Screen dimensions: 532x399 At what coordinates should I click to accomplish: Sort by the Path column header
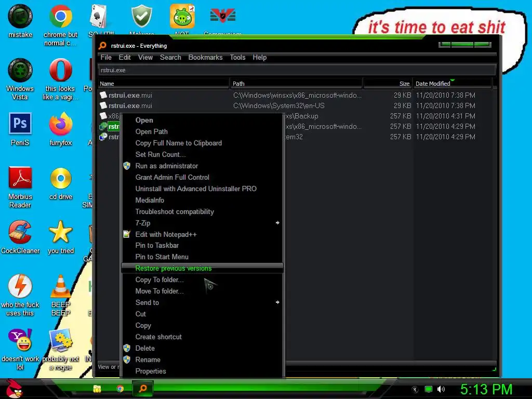coord(296,84)
